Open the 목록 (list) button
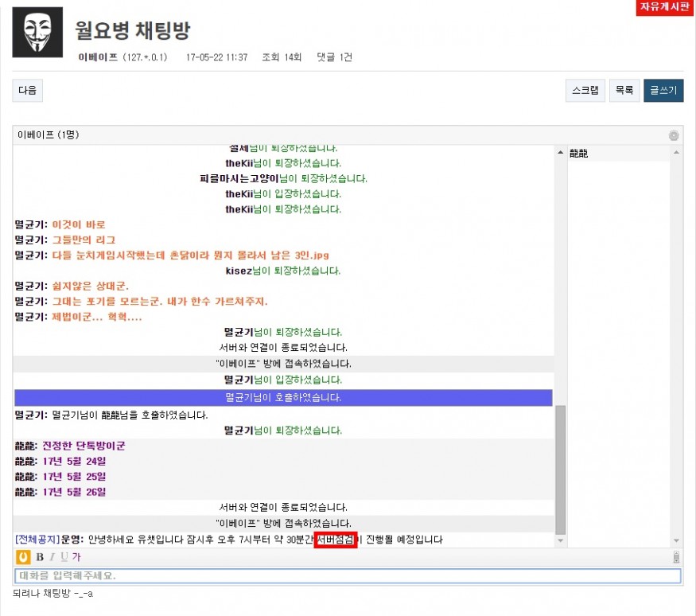 (x=623, y=91)
